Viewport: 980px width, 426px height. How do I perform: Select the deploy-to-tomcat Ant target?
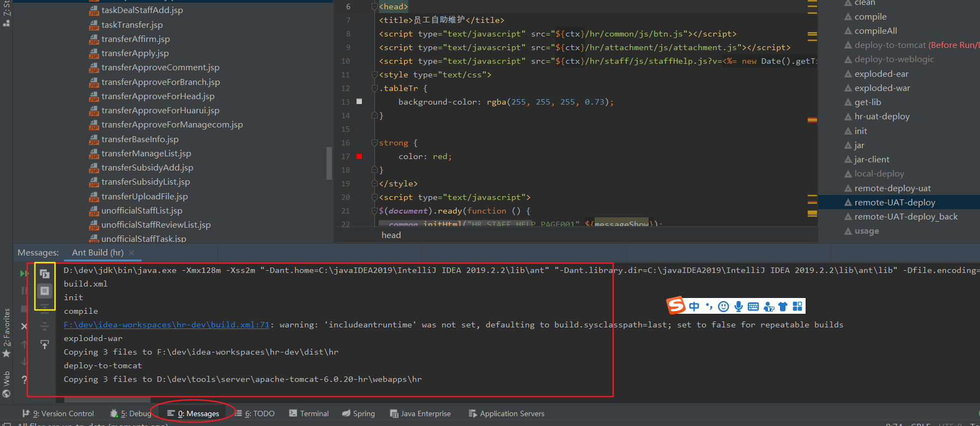[890, 45]
